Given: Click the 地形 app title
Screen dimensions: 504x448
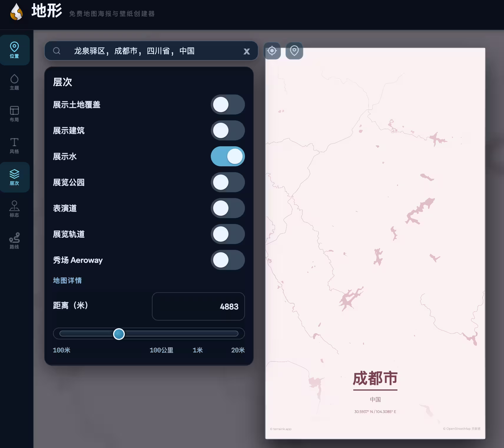Looking at the screenshot, I should 47,11.
